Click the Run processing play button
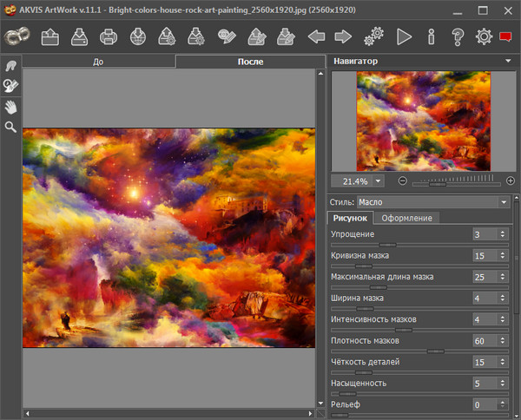 tap(403, 36)
